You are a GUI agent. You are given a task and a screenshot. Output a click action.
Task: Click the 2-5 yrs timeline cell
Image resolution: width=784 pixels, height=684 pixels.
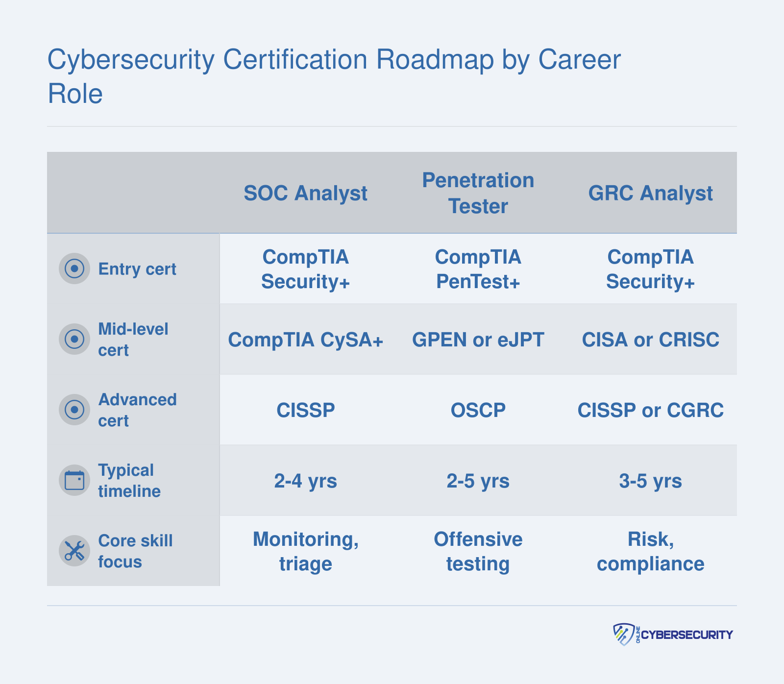click(478, 481)
